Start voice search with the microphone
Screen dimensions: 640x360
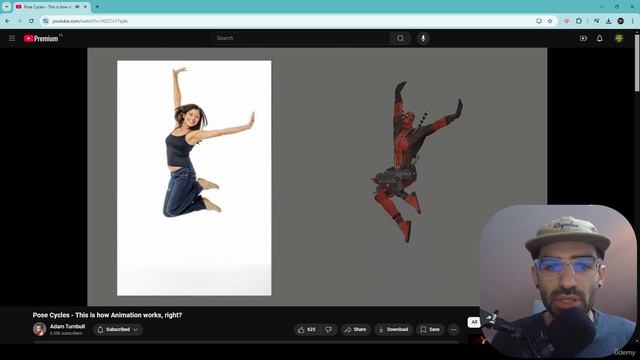pos(423,38)
